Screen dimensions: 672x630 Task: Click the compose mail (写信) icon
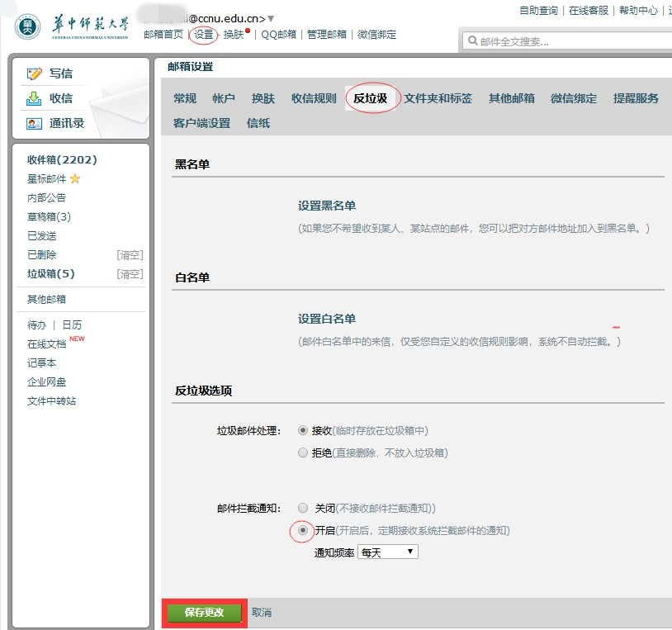pos(35,73)
